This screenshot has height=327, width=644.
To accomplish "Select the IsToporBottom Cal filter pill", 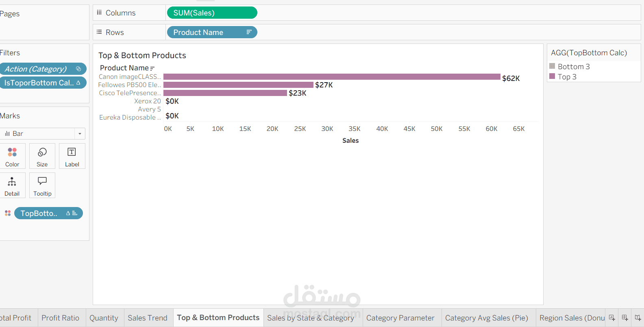I will (x=42, y=83).
